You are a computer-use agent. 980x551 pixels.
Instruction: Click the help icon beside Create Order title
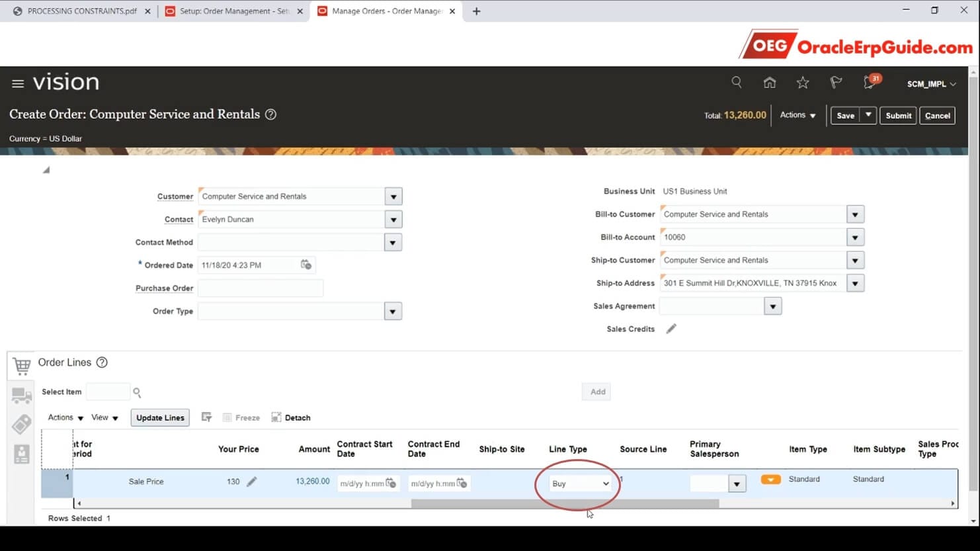click(x=270, y=114)
